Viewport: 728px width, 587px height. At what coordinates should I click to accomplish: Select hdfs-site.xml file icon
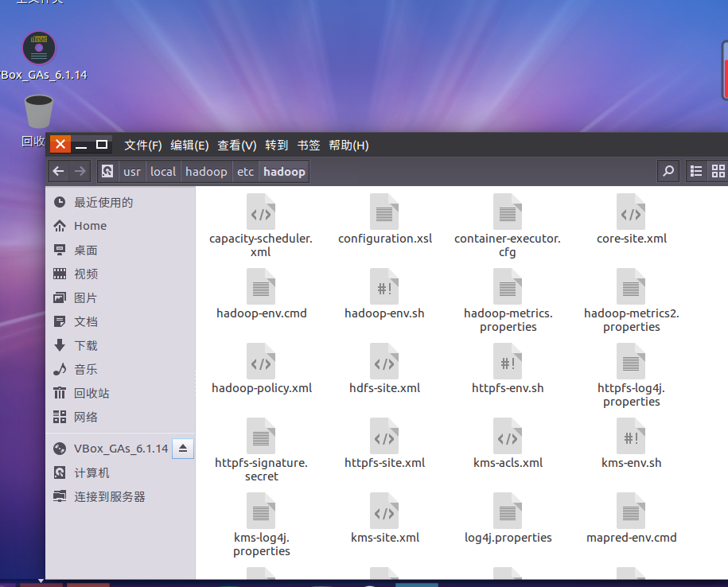[x=384, y=361]
